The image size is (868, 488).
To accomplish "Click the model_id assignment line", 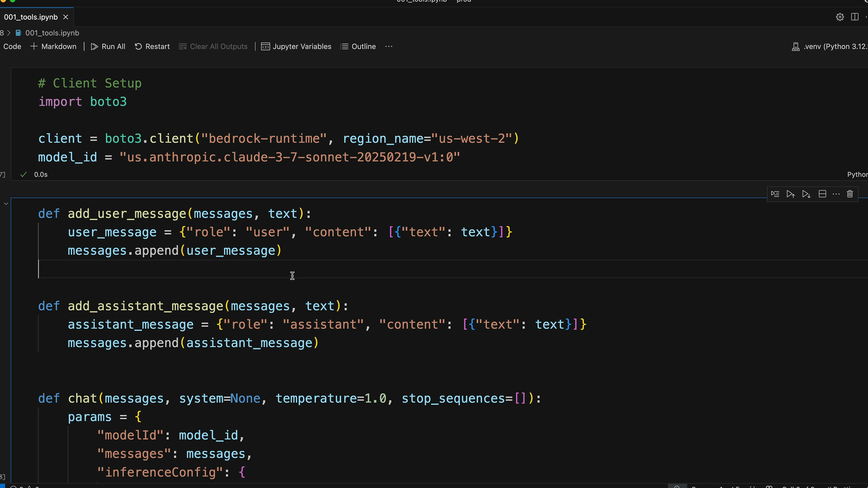I will [x=249, y=157].
